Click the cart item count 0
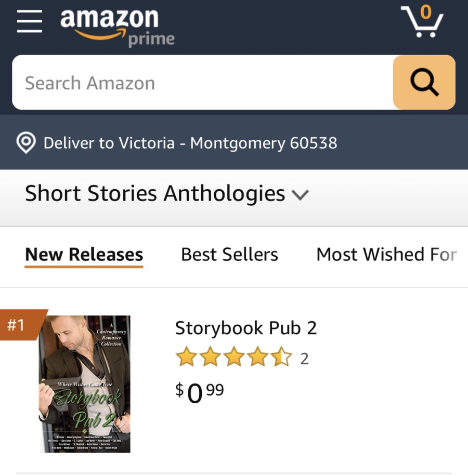Viewport: 468px width, 476px height. pos(425,11)
